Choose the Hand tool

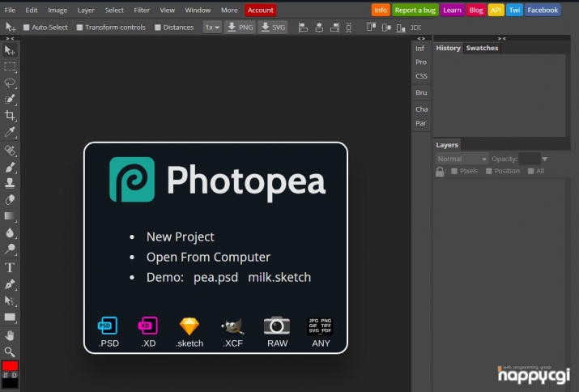pos(10,335)
